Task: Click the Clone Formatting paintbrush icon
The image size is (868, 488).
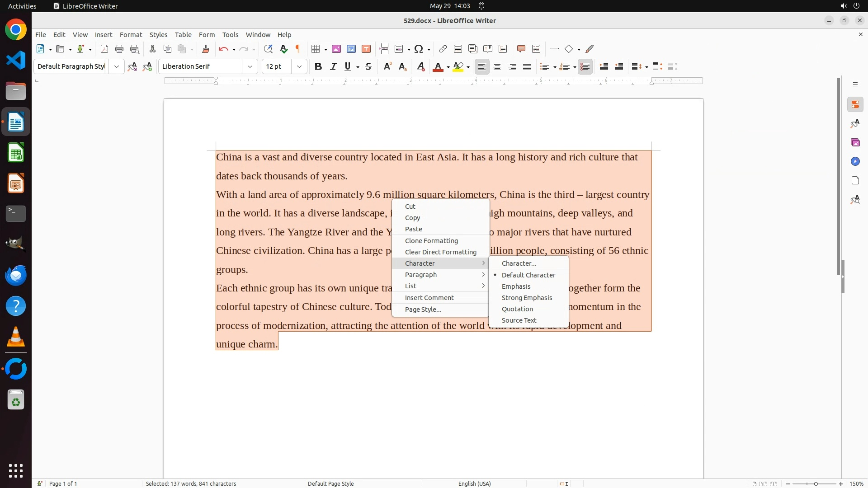Action: point(205,49)
